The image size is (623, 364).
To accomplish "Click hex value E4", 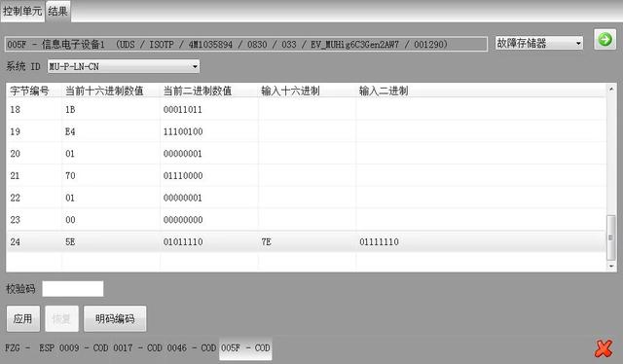I will click(x=70, y=131).
